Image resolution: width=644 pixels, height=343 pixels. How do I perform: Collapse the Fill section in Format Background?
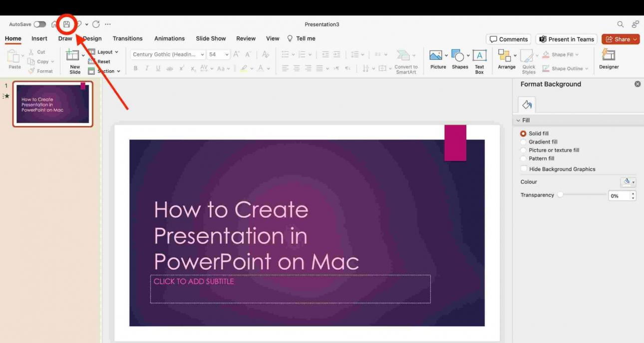518,120
